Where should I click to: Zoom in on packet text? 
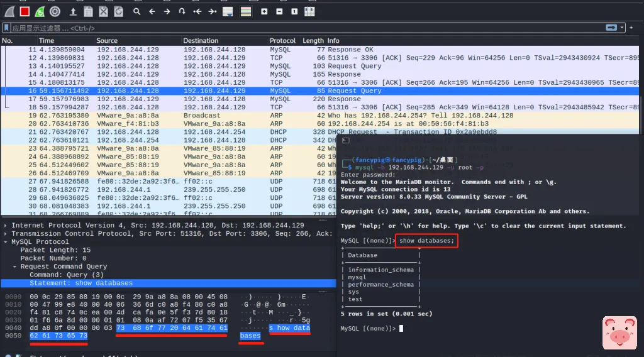[x=264, y=11]
